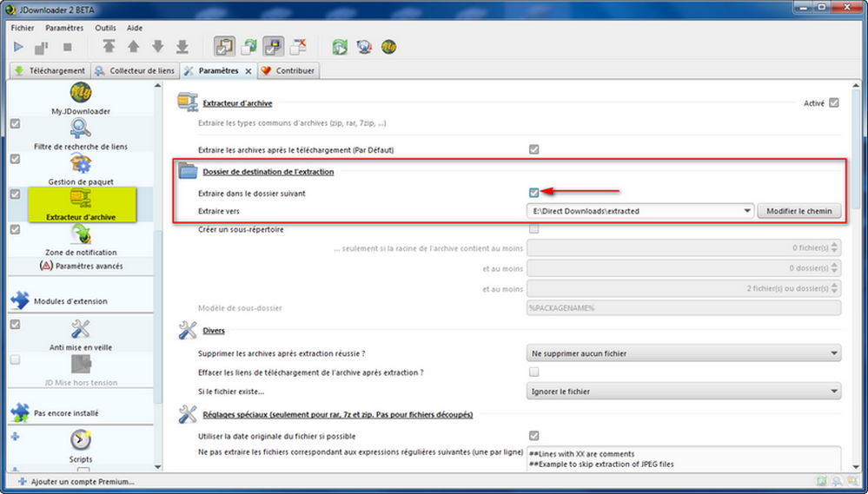The height and width of the screenshot is (494, 868).
Task: Toggle the automatic reconnect toolbar icon
Action: pyautogui.click(x=249, y=47)
